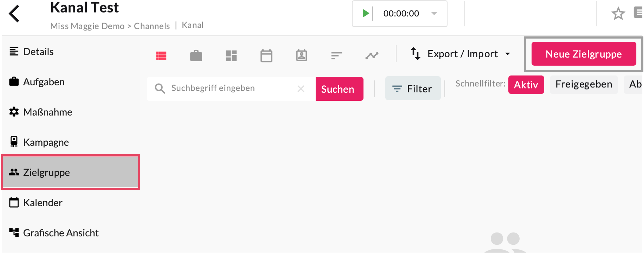
Task: Open the trend line chart view icon
Action: tap(372, 56)
